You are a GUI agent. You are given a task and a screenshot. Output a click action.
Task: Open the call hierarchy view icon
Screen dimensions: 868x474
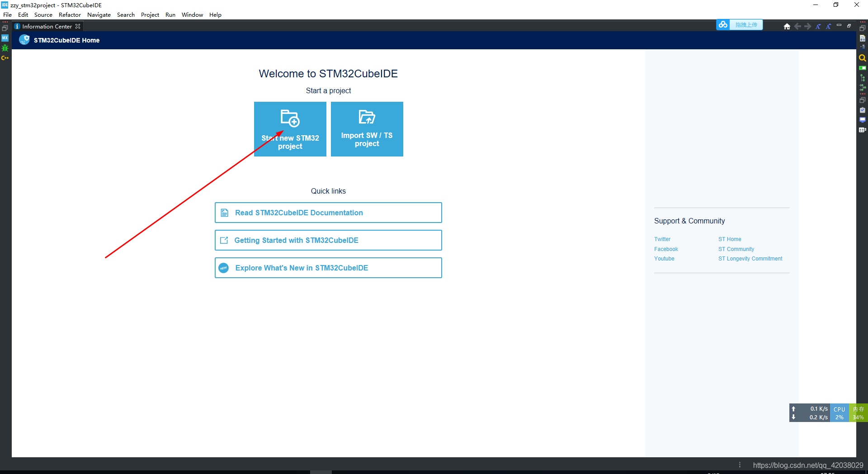tap(863, 87)
